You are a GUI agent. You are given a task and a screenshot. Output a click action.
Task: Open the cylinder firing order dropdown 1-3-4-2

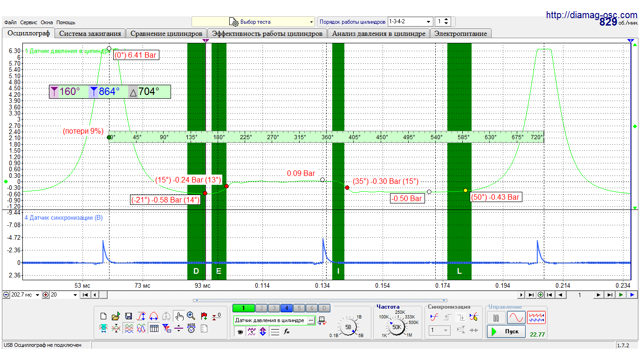[410, 21]
